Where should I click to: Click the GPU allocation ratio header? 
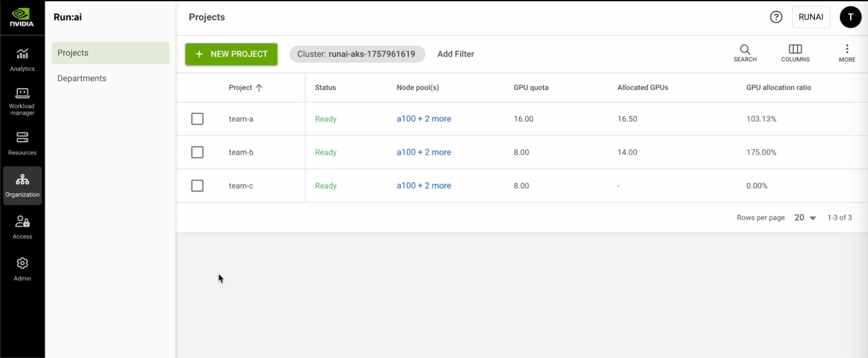[779, 87]
